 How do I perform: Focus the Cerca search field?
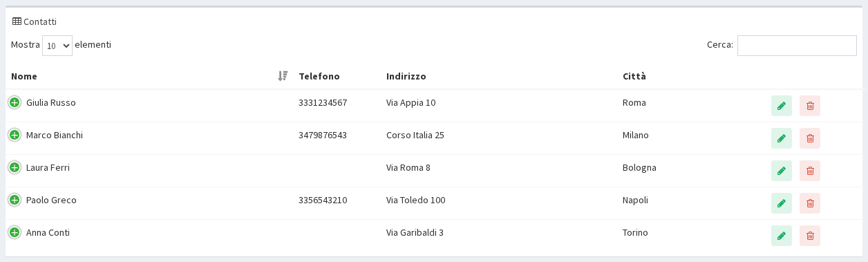(797, 46)
